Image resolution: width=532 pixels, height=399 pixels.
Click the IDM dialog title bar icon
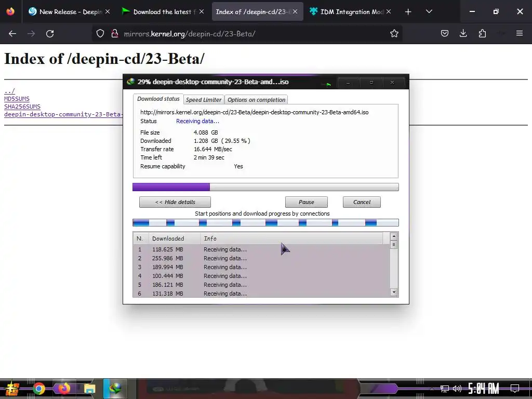coord(130,82)
